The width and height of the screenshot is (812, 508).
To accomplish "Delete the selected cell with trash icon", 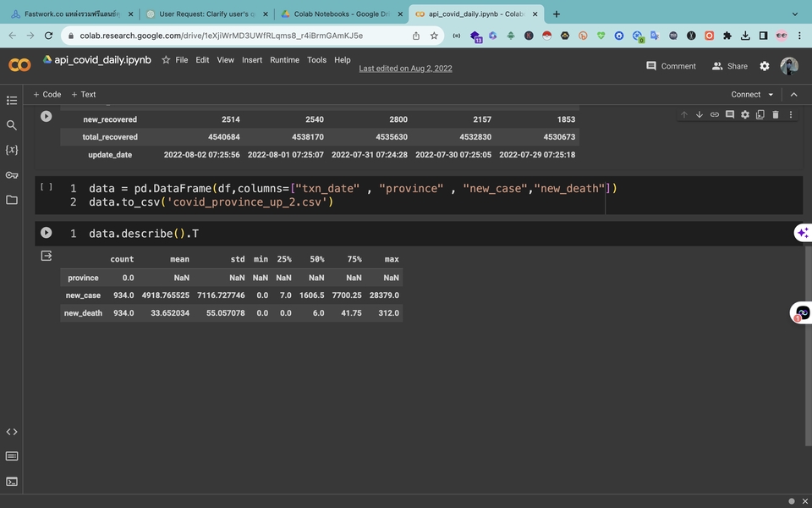I will click(776, 115).
